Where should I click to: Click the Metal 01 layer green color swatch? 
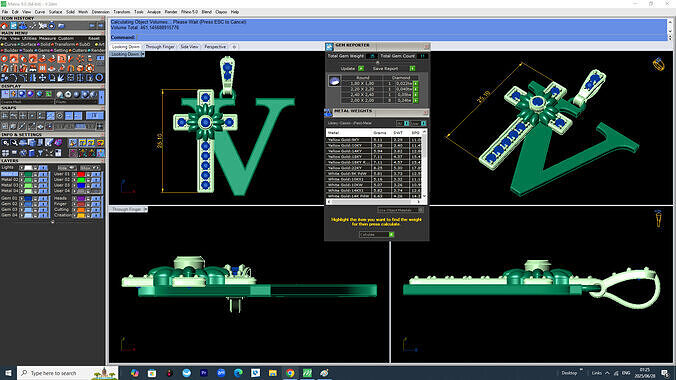click(28, 174)
